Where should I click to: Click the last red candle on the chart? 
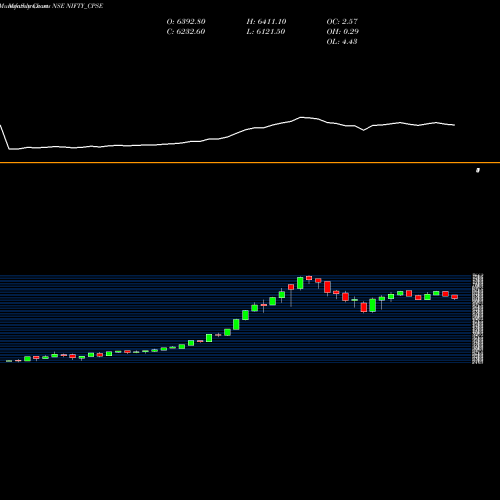pyautogui.click(x=455, y=297)
